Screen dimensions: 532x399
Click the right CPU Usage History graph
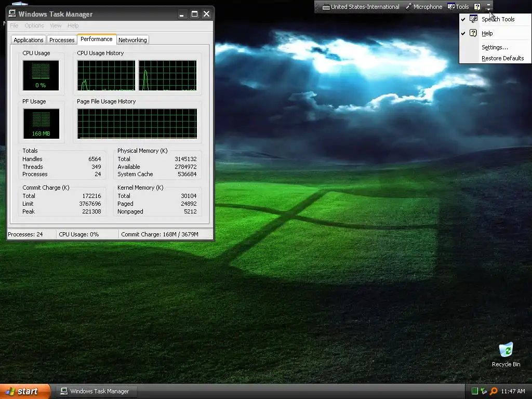pyautogui.click(x=168, y=75)
